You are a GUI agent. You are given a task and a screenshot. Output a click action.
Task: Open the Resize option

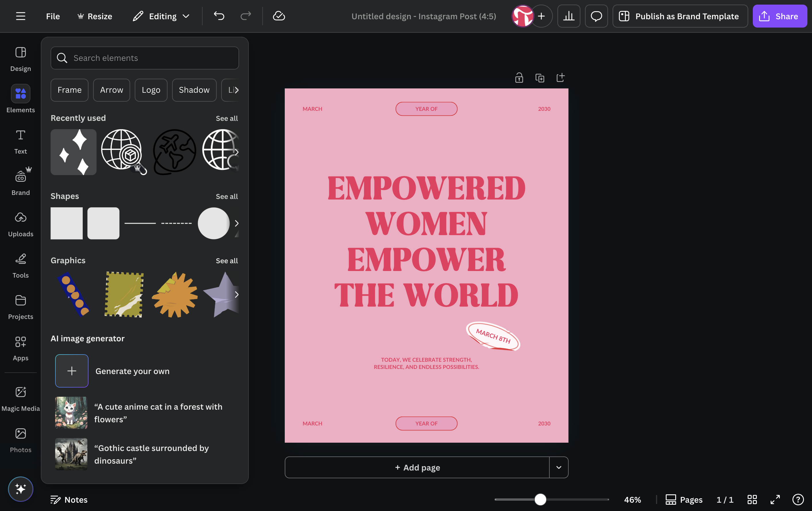click(x=95, y=16)
